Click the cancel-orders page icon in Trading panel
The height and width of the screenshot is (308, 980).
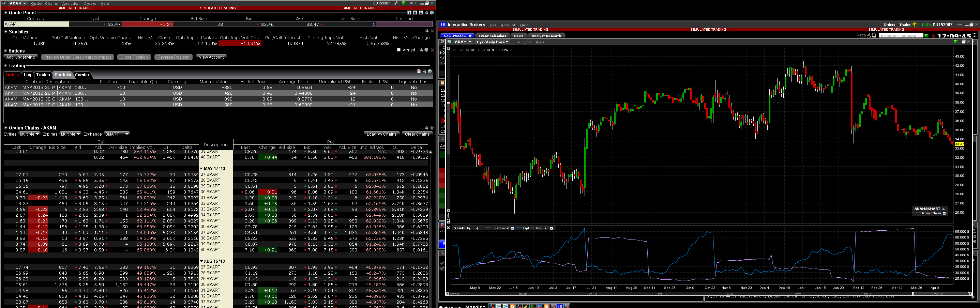click(419, 71)
